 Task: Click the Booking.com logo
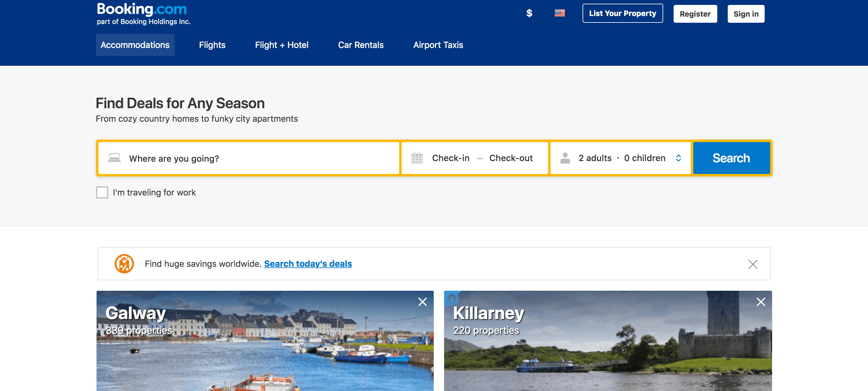pyautogui.click(x=141, y=10)
